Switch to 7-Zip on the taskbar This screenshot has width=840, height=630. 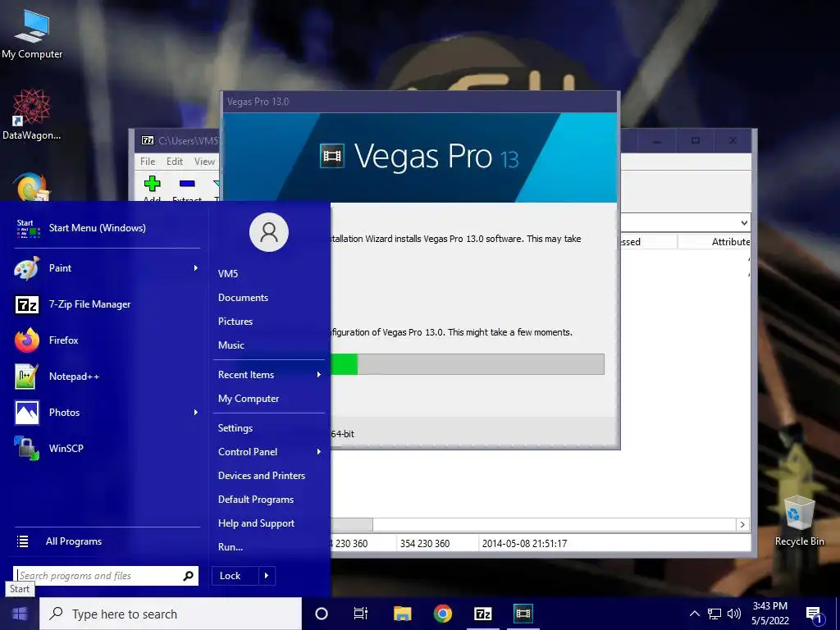[x=483, y=614]
